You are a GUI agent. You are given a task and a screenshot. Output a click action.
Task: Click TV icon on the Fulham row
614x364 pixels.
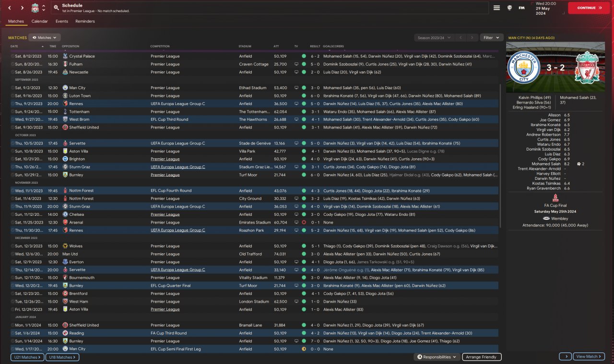(x=296, y=64)
